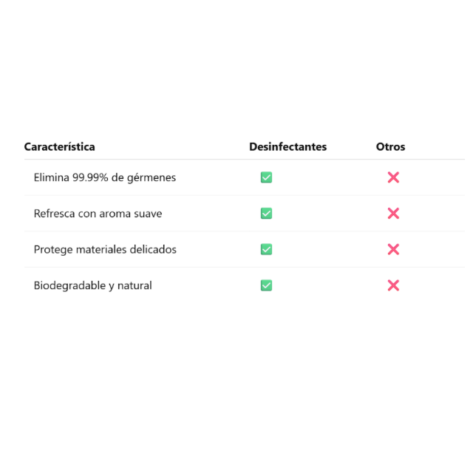This screenshot has height=476, width=476.
Task: Click the red X for 'Protege materiales delicados'
Action: 393,249
